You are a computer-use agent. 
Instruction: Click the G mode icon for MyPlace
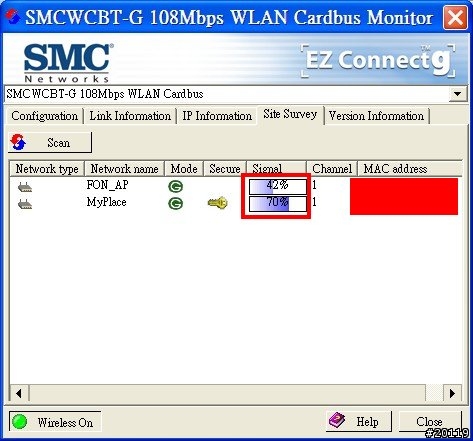176,203
